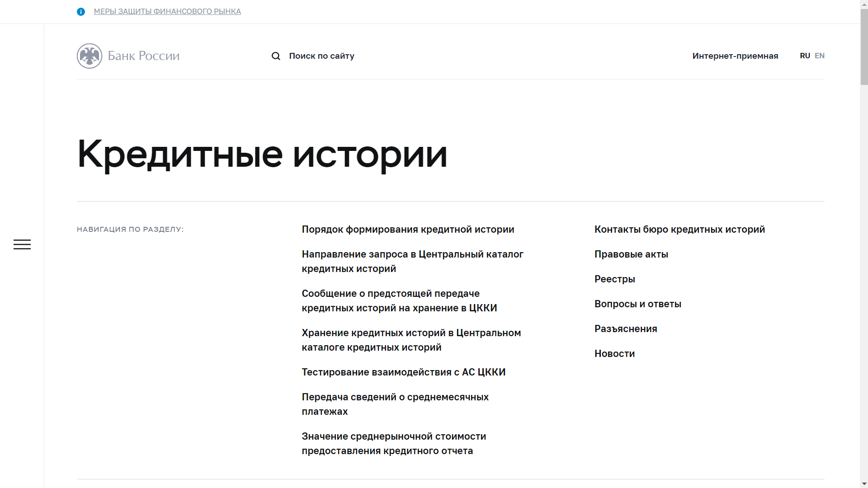The image size is (868, 488).
Task: Open Вопросы и ответы section
Action: pyautogui.click(x=638, y=304)
